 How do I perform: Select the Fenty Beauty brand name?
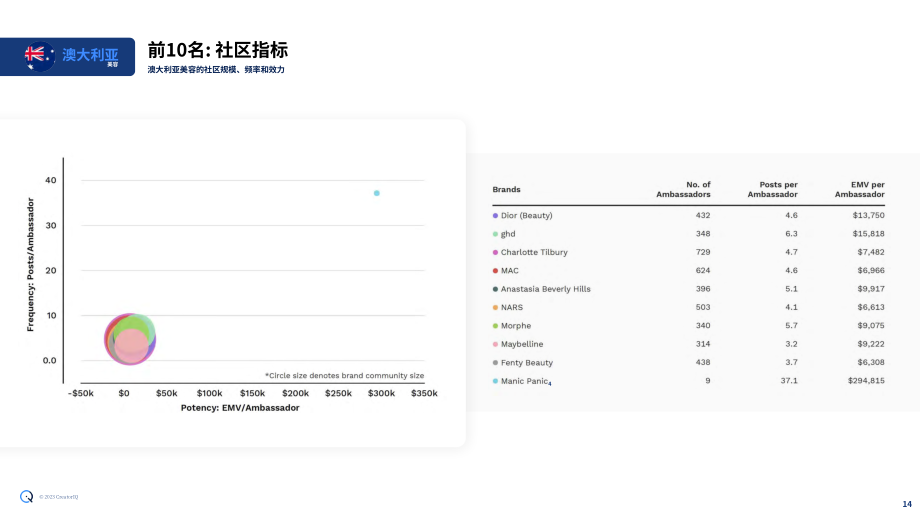(x=526, y=363)
